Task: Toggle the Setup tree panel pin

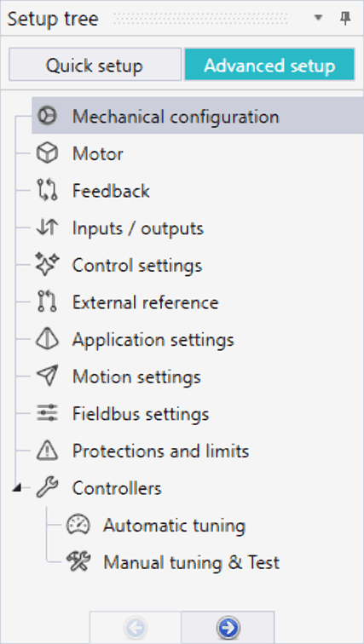Action: (346, 18)
